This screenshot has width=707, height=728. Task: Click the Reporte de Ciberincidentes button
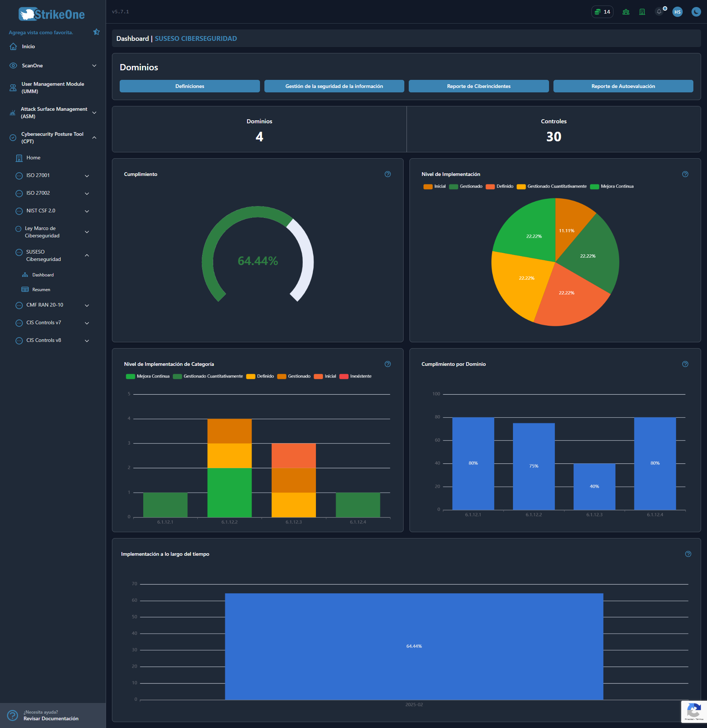(x=478, y=86)
